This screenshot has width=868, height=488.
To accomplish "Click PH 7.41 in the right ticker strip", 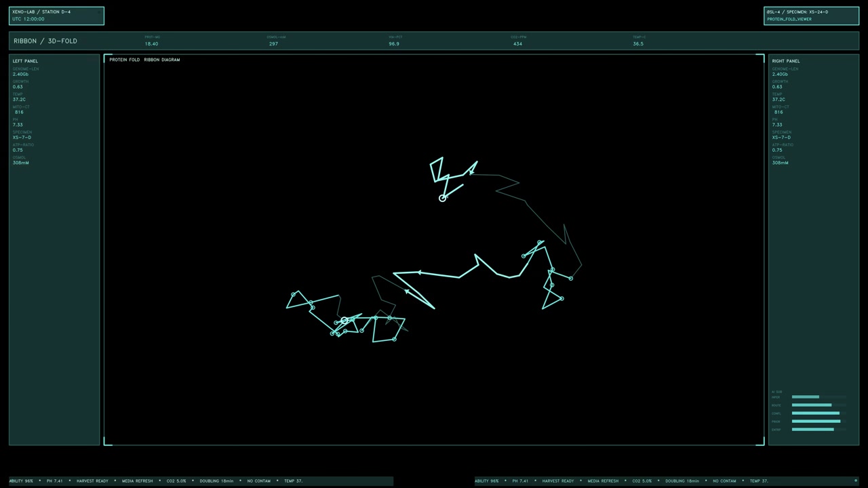I will 520,481.
